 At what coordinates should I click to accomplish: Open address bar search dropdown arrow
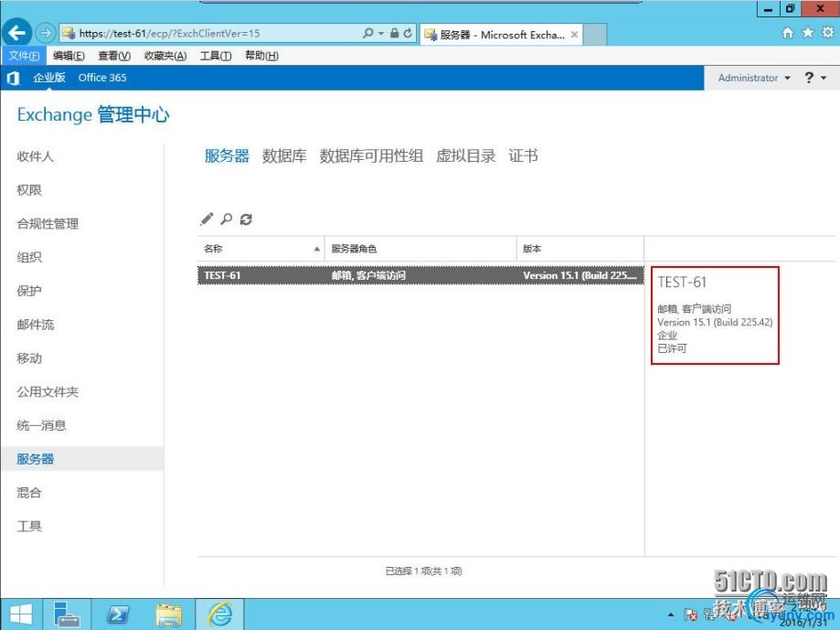click(381, 33)
